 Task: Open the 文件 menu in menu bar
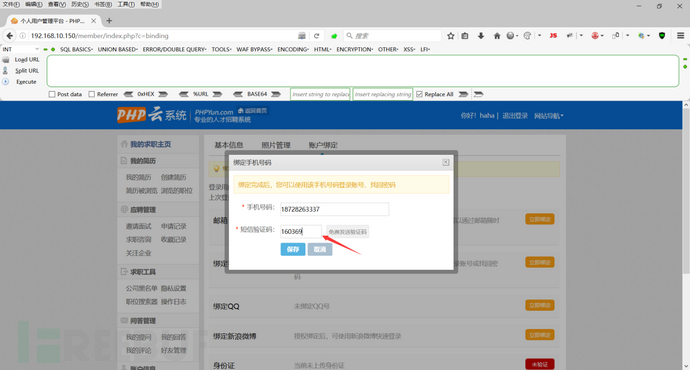point(11,4)
